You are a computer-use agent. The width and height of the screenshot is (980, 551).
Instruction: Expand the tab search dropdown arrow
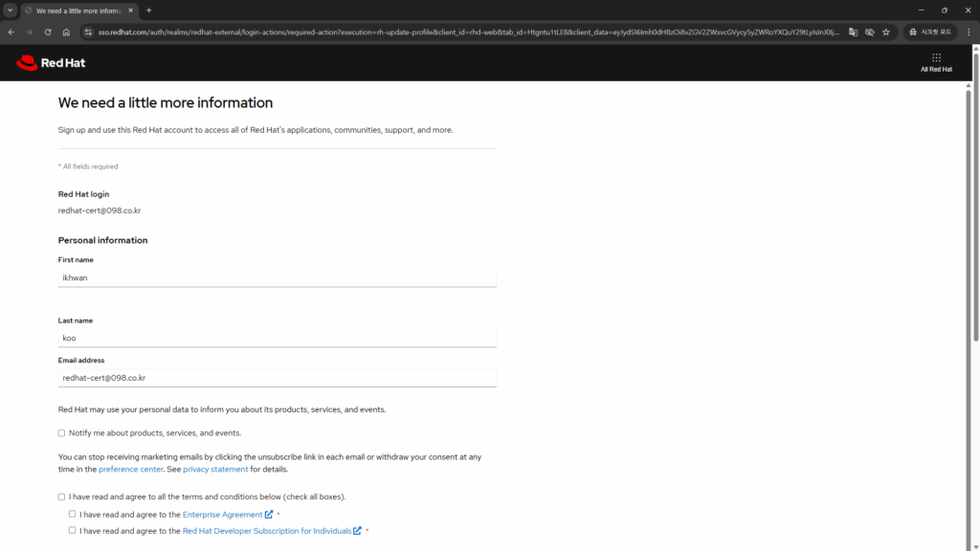tap(10, 11)
